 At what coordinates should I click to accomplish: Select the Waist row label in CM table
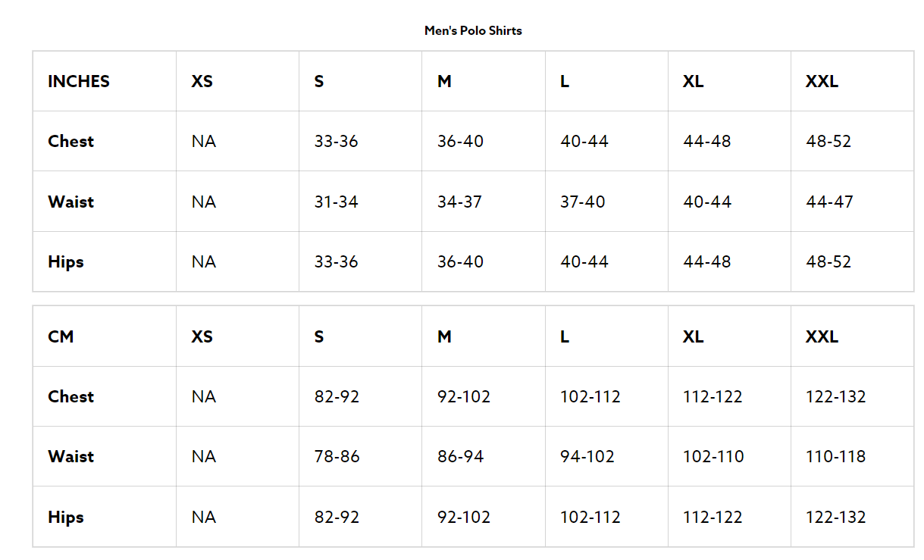coord(71,456)
